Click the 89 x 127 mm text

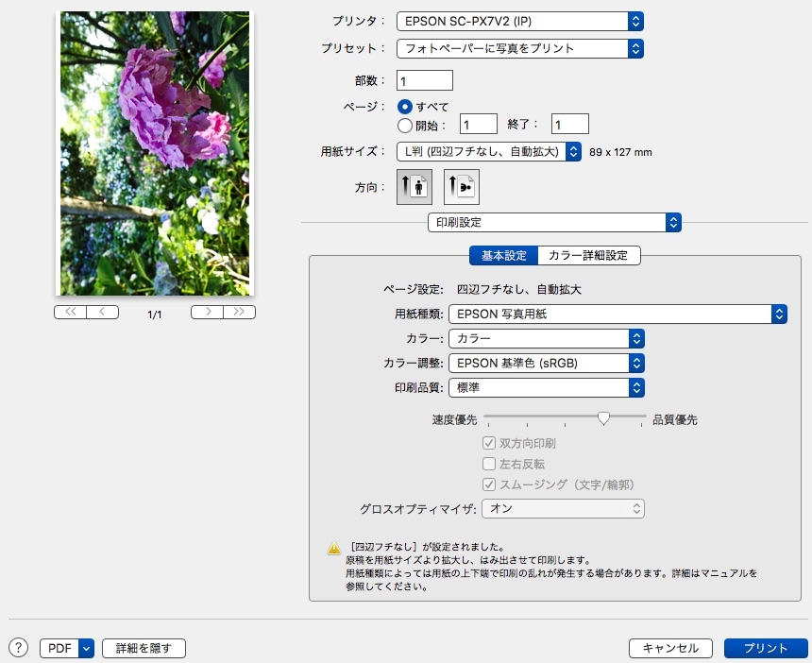[620, 152]
